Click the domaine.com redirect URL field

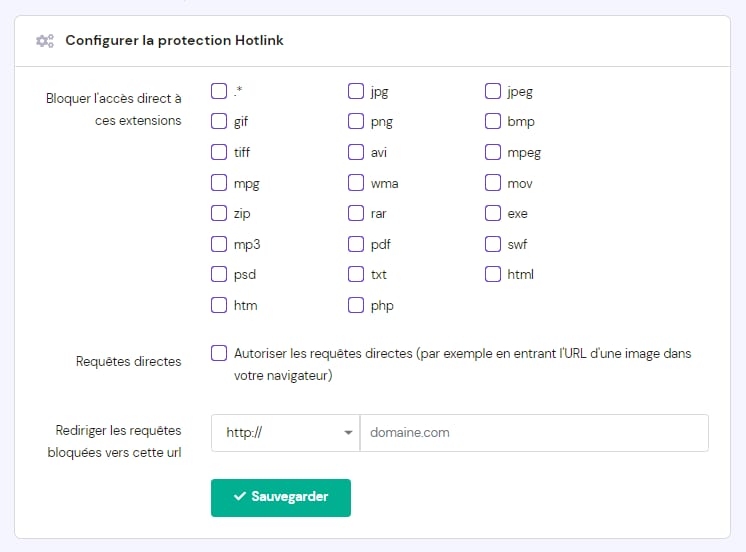534,433
